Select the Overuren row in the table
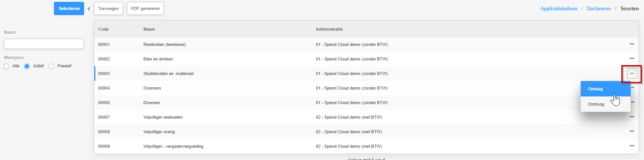 tap(366, 88)
